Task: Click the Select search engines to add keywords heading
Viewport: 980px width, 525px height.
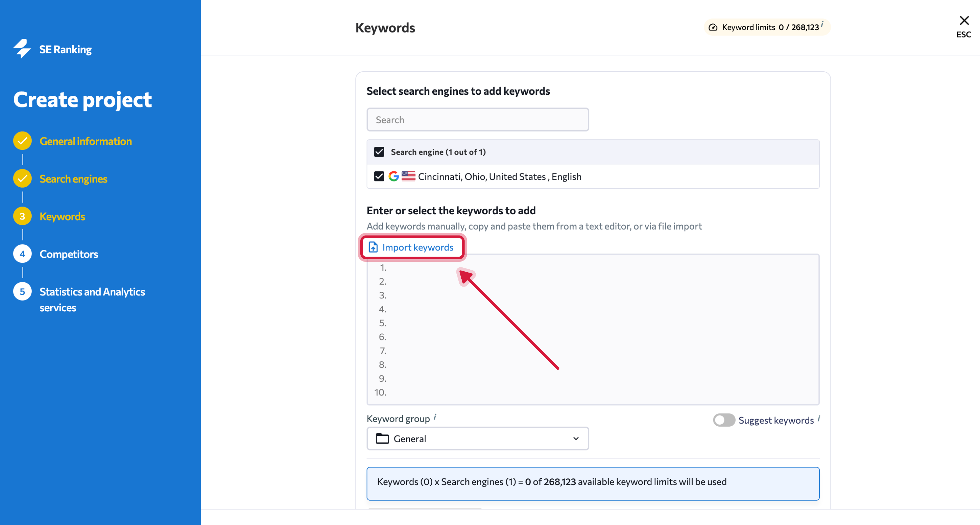Action: [458, 91]
